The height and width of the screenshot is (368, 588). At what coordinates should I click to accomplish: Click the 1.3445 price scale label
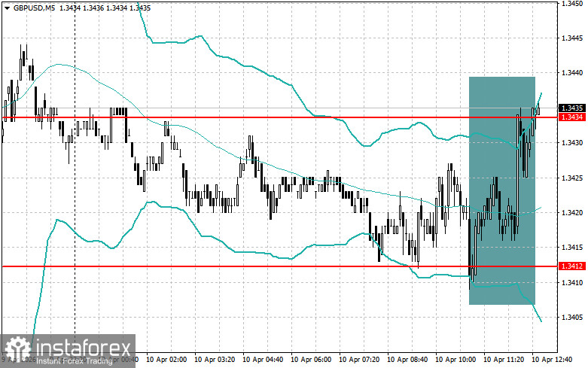(572, 38)
